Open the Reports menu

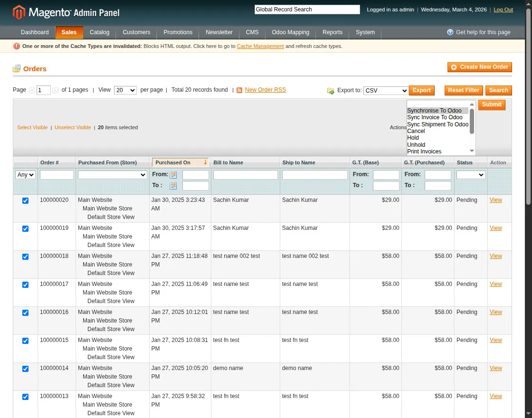click(x=332, y=32)
